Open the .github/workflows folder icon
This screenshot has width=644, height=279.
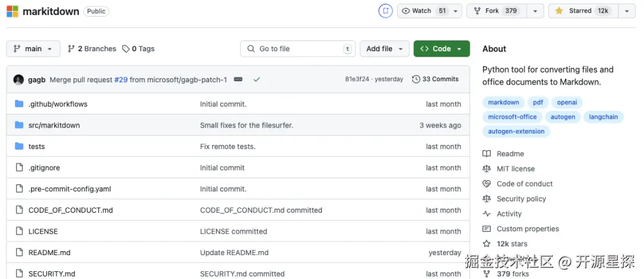pyautogui.click(x=19, y=104)
